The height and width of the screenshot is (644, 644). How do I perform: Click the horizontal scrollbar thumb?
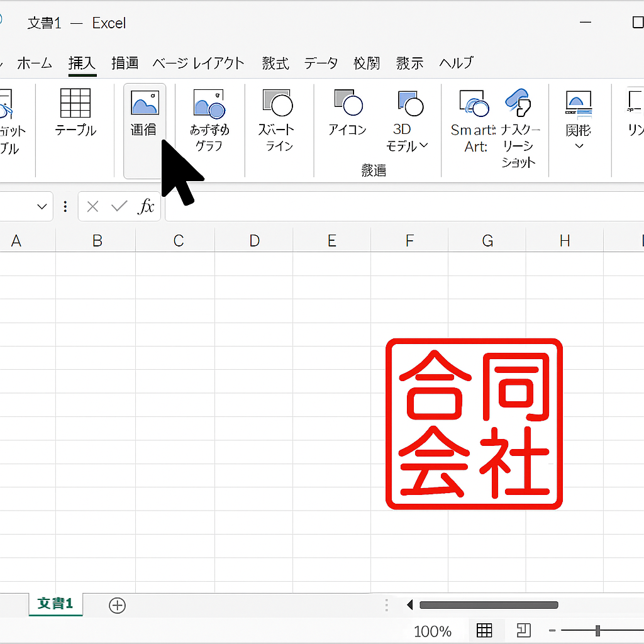pos(489,605)
